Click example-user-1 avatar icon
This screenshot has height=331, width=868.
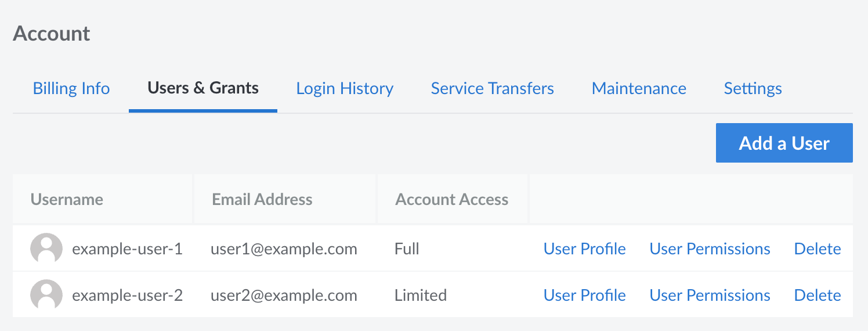pyautogui.click(x=46, y=249)
